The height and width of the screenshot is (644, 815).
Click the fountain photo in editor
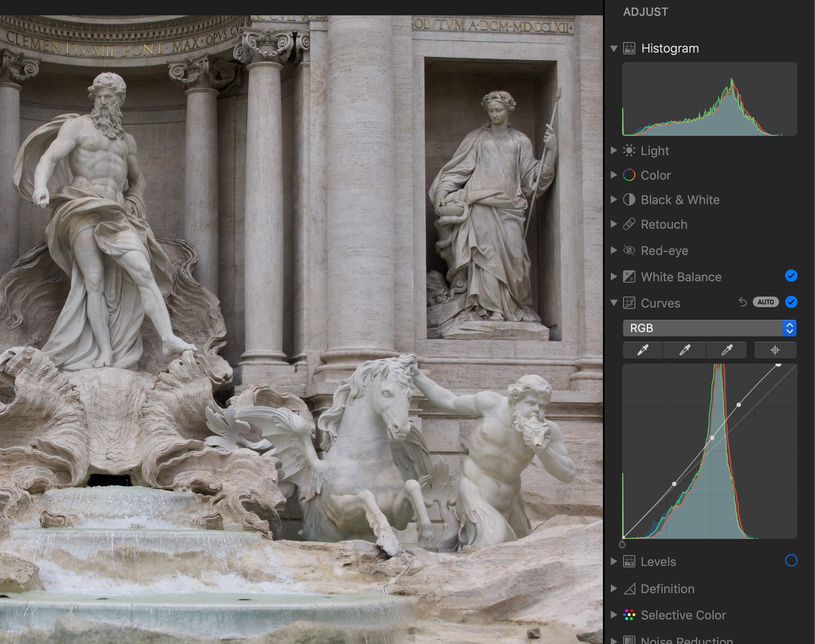click(301, 329)
